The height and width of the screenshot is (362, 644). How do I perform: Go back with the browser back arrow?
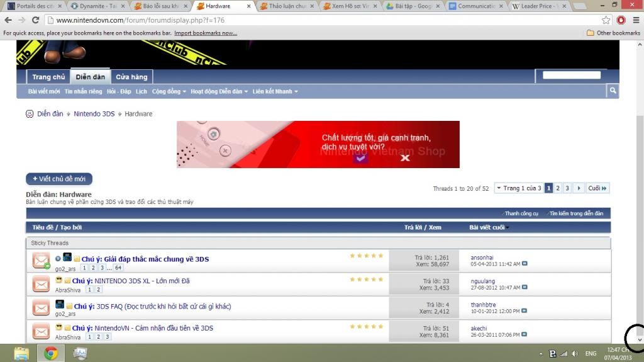click(x=8, y=20)
